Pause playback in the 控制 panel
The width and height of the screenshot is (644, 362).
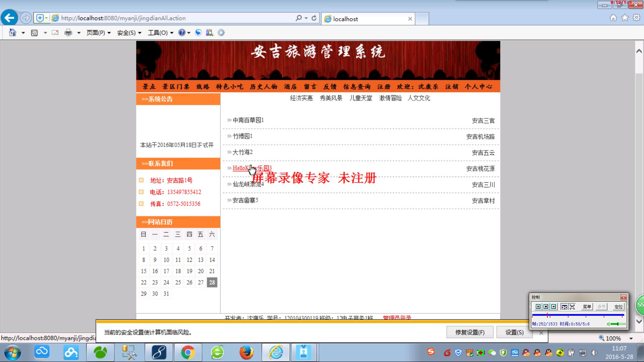point(538,307)
